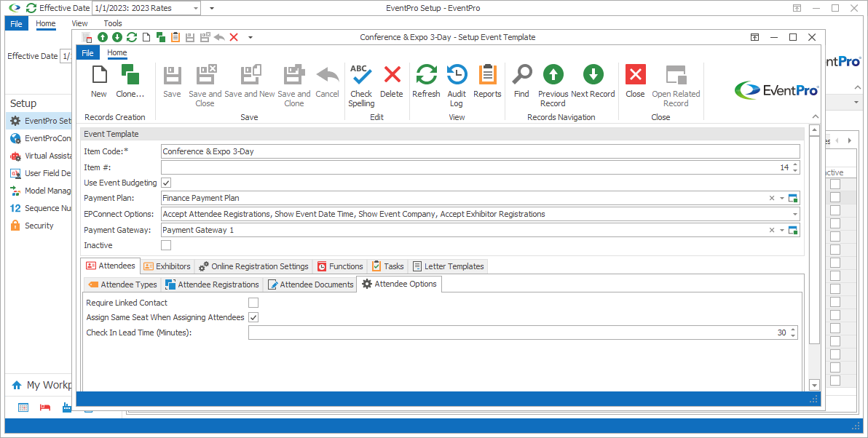Uncheck Assign Same Seat When Assigning Attendees
868x438 pixels.
coord(253,317)
